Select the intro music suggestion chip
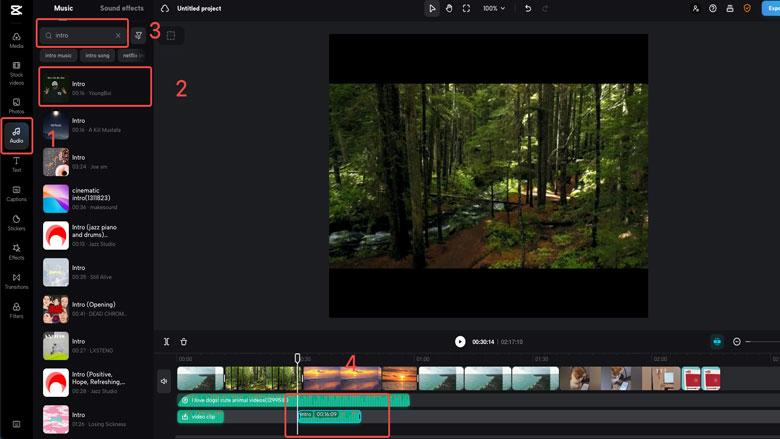 (58, 56)
